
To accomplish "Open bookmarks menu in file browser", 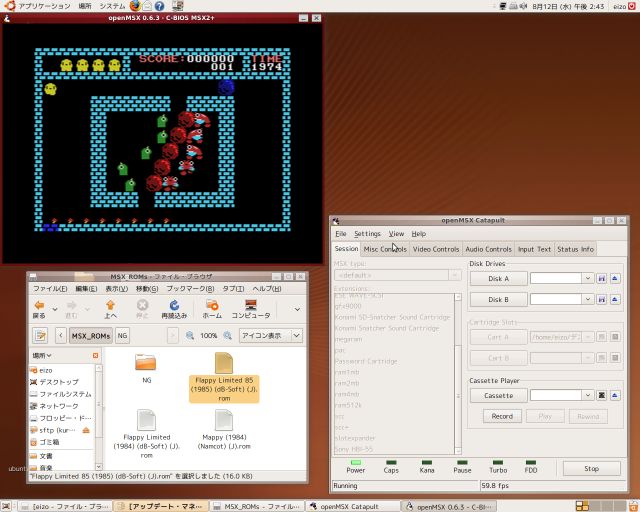I will point(190,289).
